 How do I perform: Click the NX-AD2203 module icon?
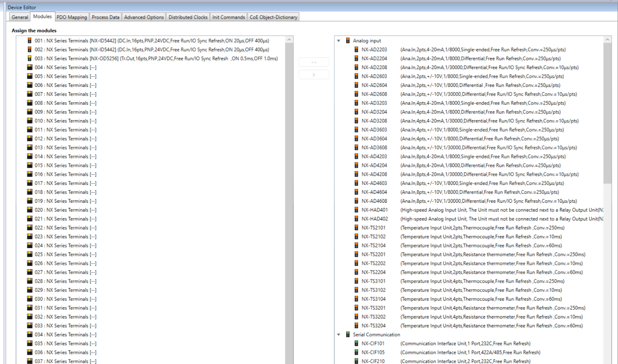[356, 49]
